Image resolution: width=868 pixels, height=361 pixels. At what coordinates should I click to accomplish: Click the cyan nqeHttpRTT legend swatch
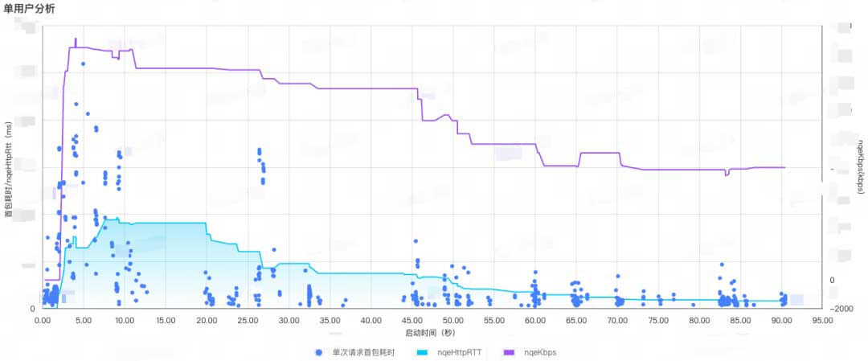tap(424, 352)
